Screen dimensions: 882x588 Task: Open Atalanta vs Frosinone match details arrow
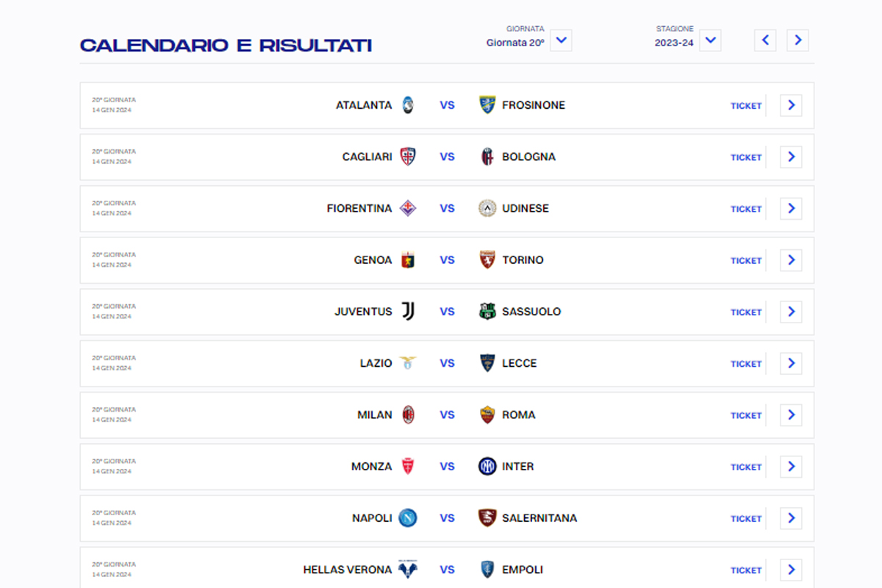[x=791, y=105]
